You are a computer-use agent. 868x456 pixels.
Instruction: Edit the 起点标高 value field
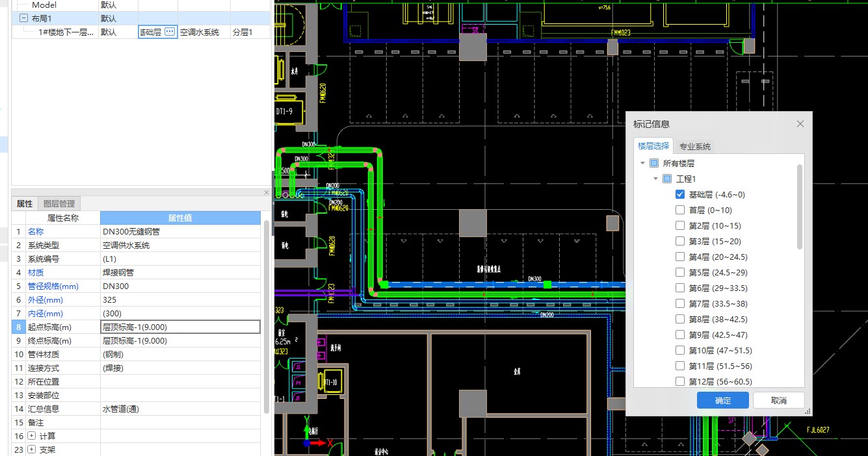pos(180,327)
